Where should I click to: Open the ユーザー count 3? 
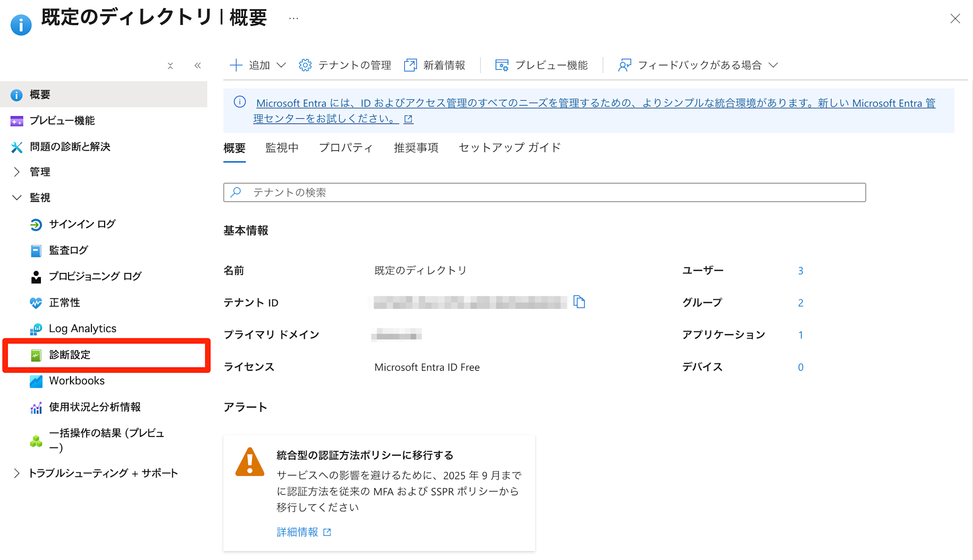point(800,271)
